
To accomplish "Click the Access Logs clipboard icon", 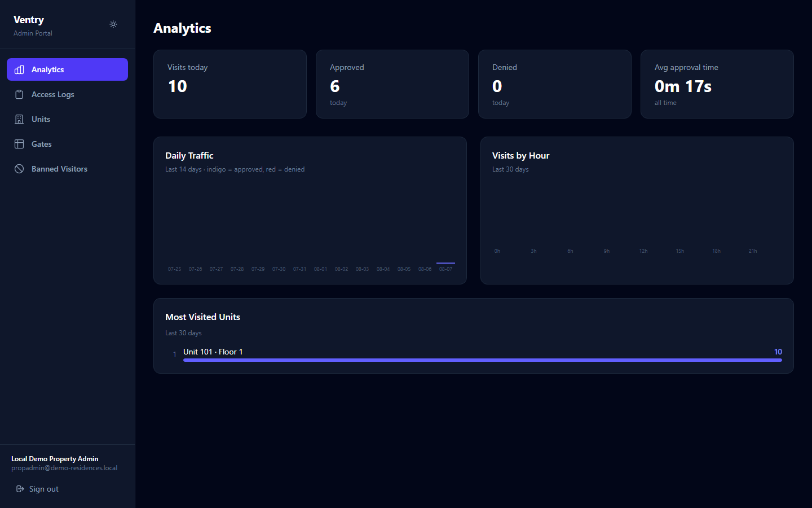I will pyautogui.click(x=19, y=94).
